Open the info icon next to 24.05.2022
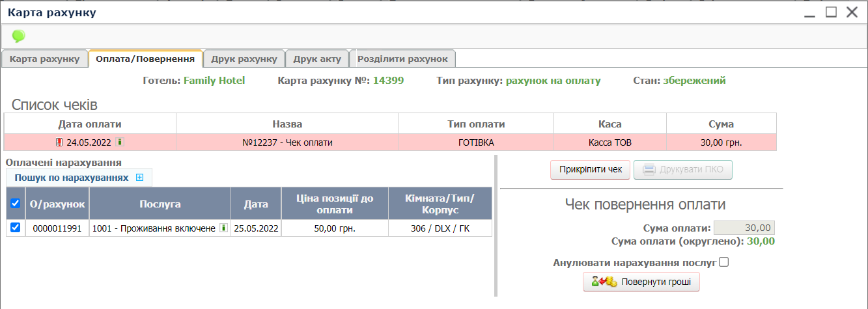 point(120,142)
